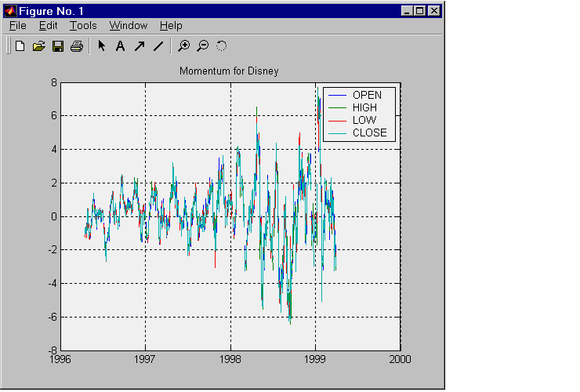
Task: Minimize the Figure No. 1 window
Action: (407, 11)
